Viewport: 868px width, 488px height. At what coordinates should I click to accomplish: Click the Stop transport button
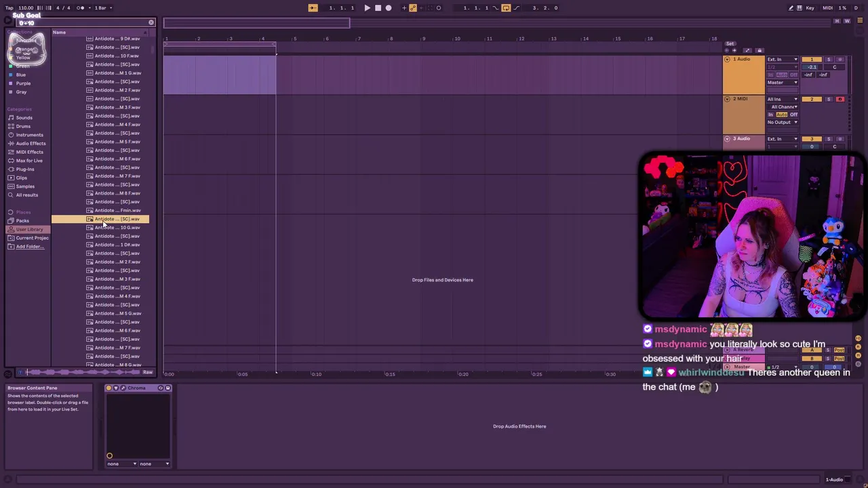(378, 8)
